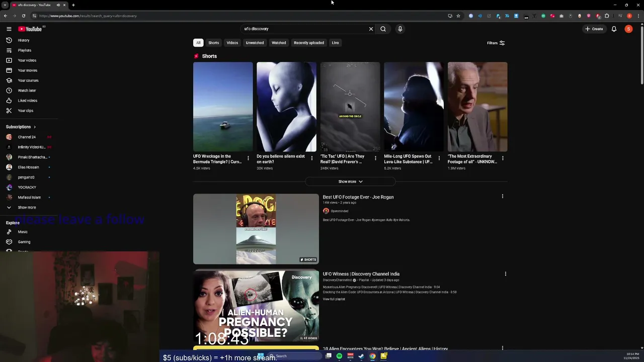644x362 pixels.
Task: Open the account avatar menu
Action: pyautogui.click(x=628, y=29)
